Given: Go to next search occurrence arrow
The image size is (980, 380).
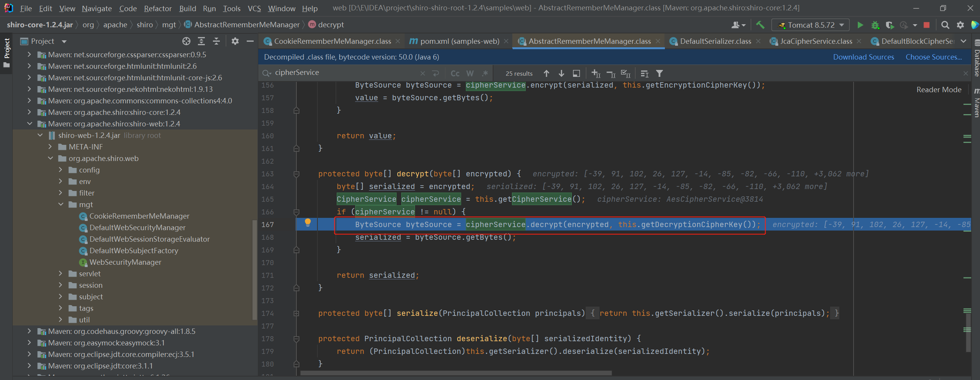Looking at the screenshot, I should click(x=561, y=73).
